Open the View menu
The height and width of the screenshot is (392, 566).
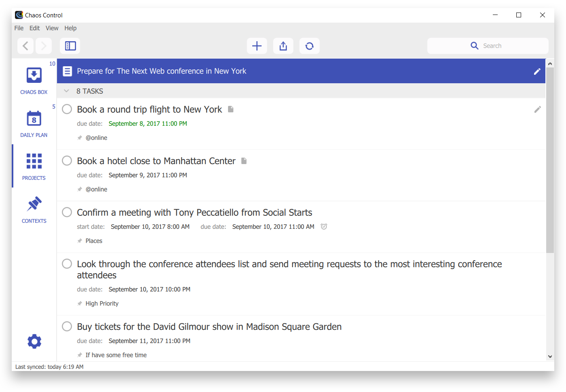[52, 28]
